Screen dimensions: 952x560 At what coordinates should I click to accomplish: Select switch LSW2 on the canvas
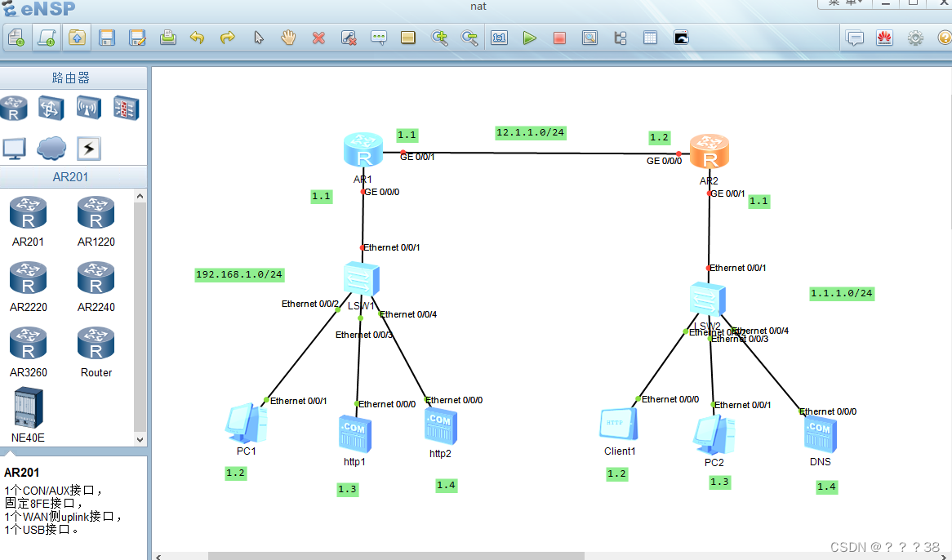(x=707, y=299)
